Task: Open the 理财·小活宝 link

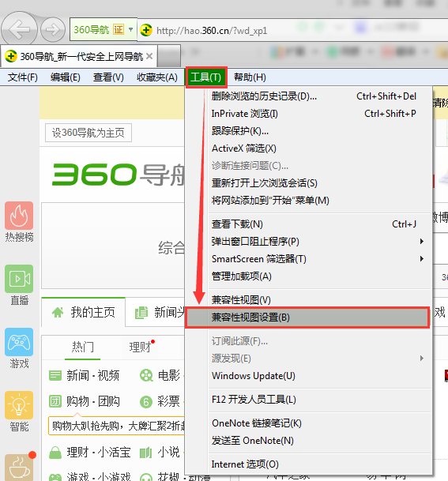Action: (99, 453)
